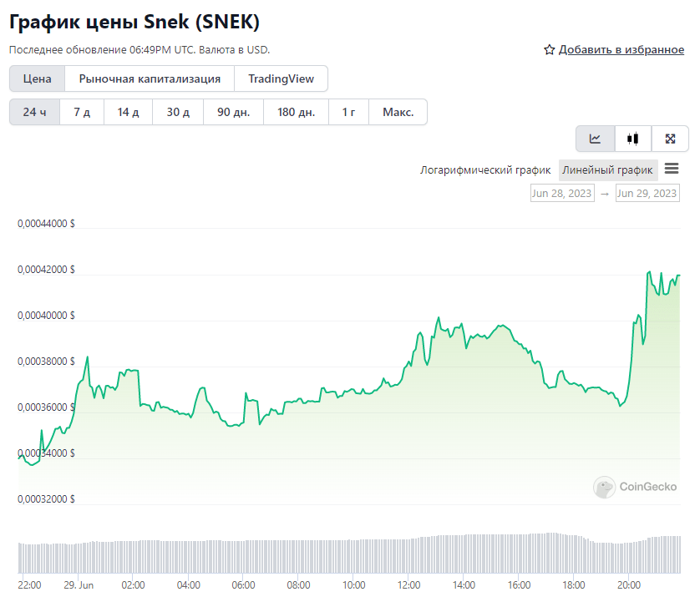Edit the Jun 29, 2023 end date
This screenshot has width=700, height=607.
click(x=647, y=193)
